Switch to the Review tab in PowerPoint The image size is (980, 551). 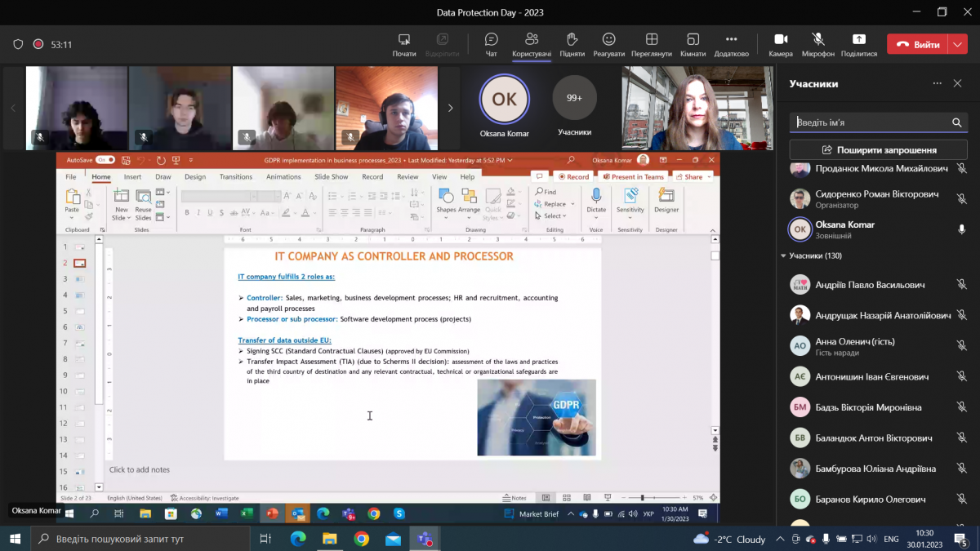(408, 176)
